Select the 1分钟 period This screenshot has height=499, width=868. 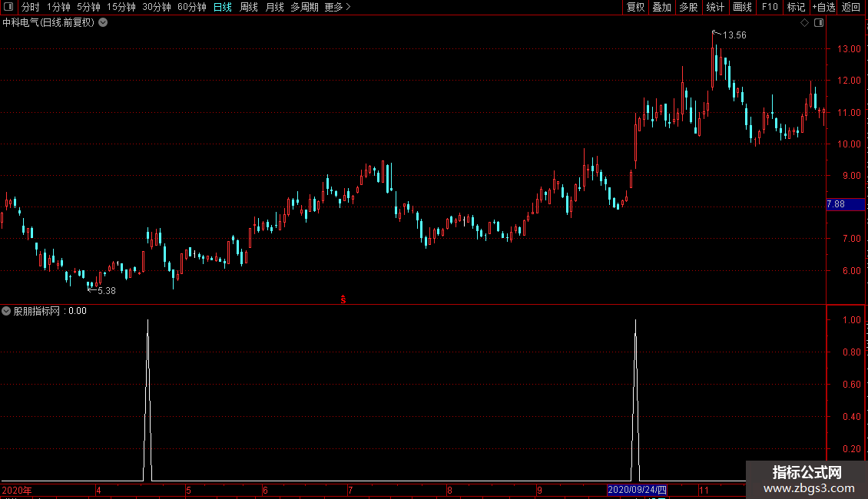[x=58, y=7]
